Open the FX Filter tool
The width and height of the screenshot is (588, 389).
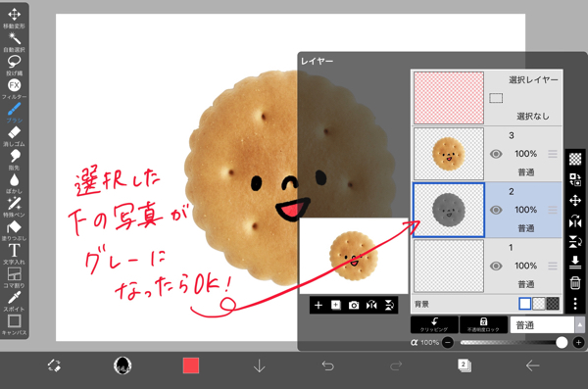coord(14,89)
